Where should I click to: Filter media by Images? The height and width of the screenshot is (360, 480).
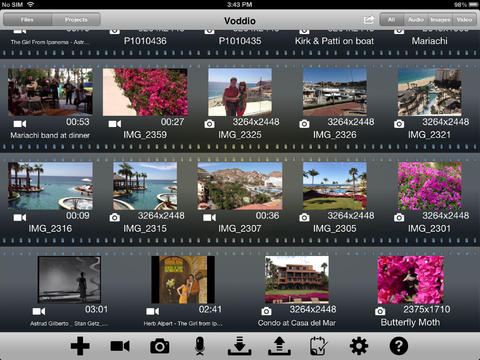440,20
